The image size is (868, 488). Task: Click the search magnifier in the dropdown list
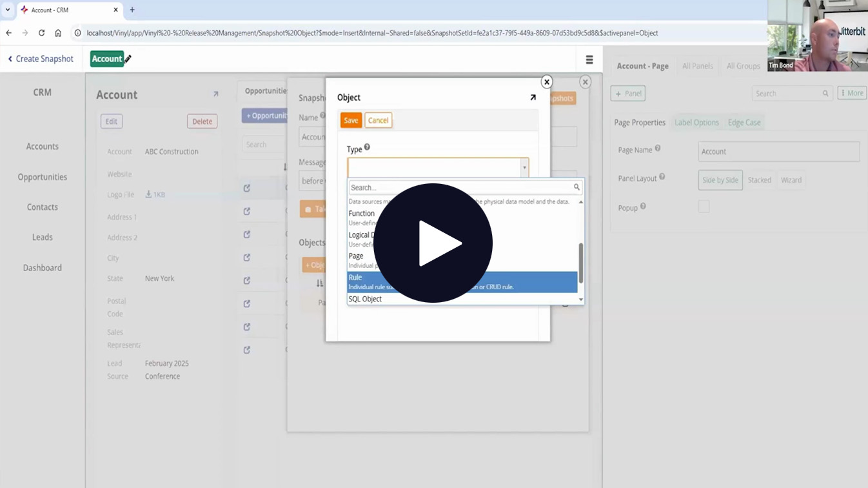pyautogui.click(x=577, y=187)
